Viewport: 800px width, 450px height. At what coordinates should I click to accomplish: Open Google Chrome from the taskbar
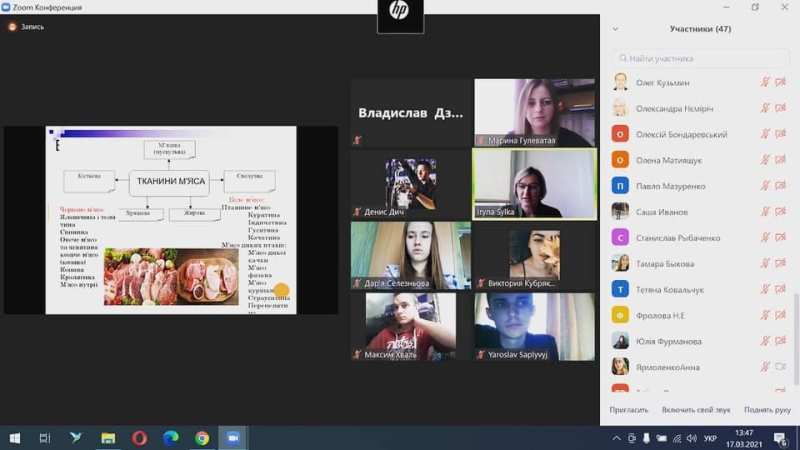point(202,438)
